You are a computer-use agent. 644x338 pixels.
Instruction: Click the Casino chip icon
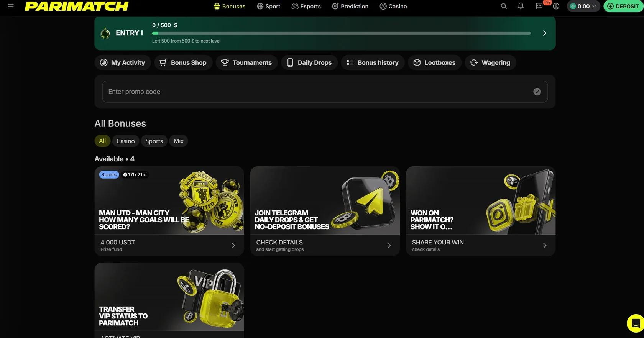pos(383,6)
